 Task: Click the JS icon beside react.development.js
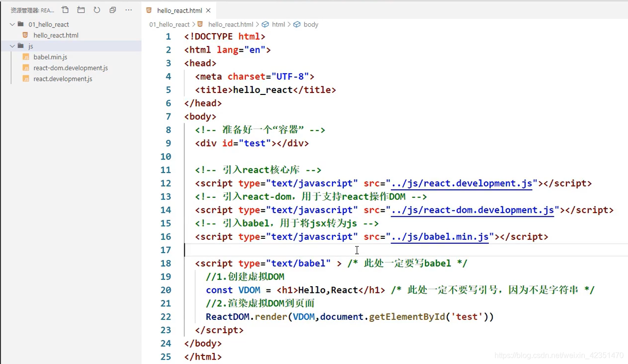[26, 79]
